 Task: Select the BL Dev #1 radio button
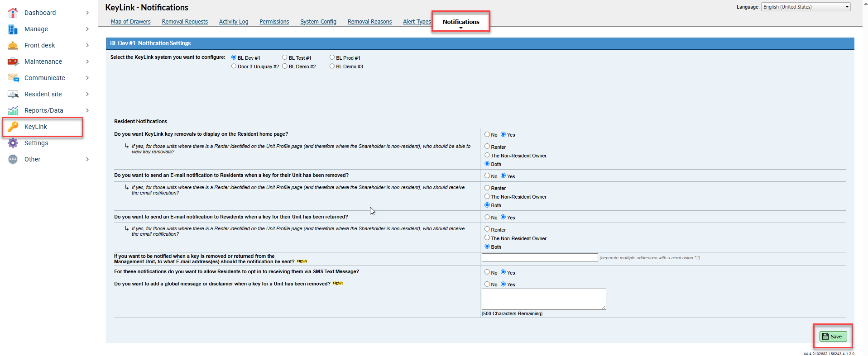pos(234,57)
